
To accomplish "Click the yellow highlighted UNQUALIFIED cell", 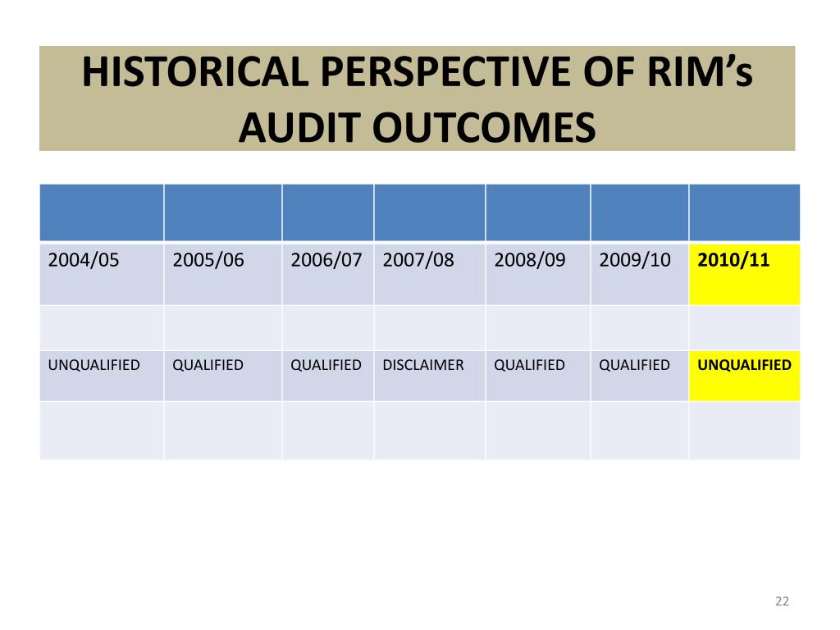I will point(745,376).
